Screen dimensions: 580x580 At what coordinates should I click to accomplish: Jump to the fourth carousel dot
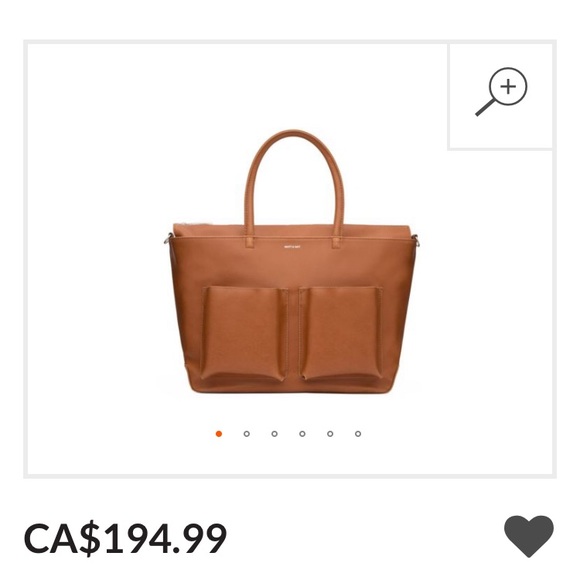click(x=302, y=434)
